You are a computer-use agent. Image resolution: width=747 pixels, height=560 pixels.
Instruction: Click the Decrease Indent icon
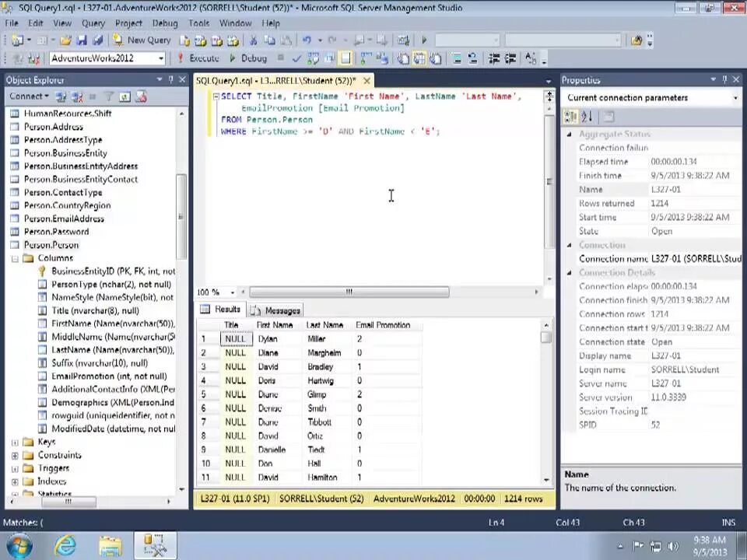(494, 58)
